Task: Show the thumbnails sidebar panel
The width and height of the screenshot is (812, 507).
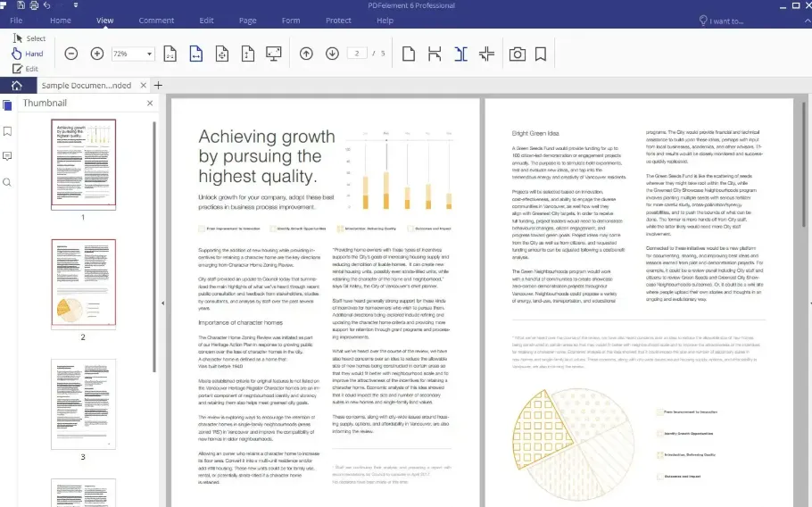Action: (x=7, y=105)
